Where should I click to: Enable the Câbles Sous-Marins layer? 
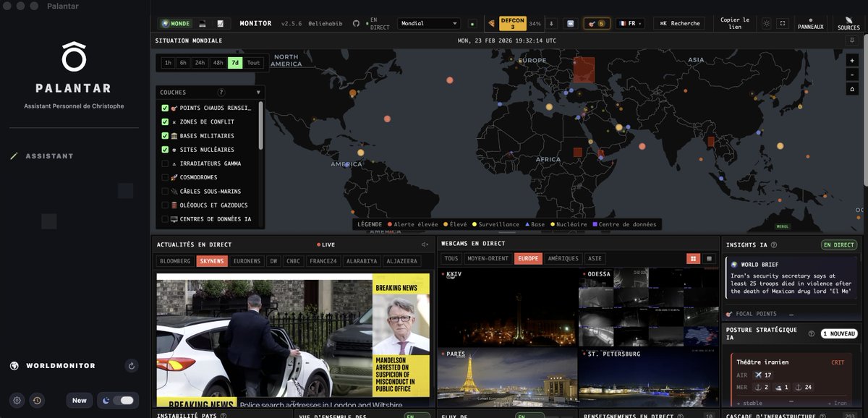point(165,191)
